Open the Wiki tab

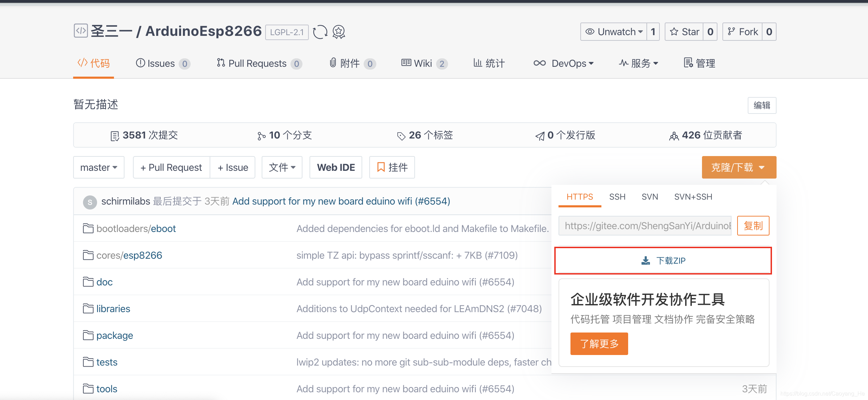(424, 63)
